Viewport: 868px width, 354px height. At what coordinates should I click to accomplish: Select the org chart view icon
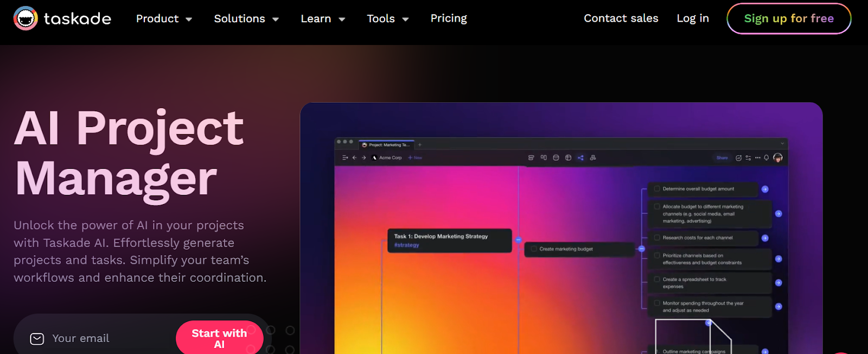coord(593,158)
